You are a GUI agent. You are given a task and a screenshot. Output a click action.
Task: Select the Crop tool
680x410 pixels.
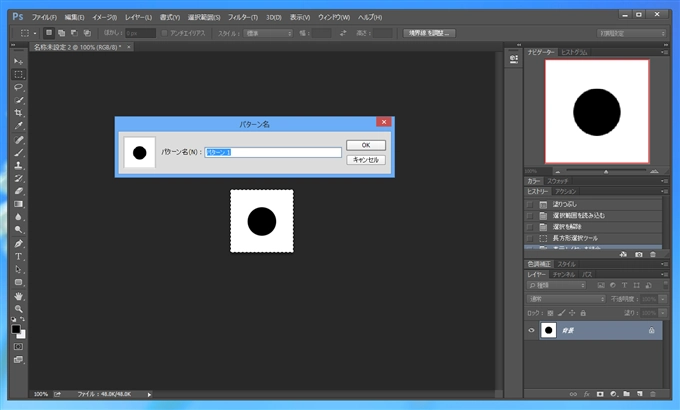(18, 113)
